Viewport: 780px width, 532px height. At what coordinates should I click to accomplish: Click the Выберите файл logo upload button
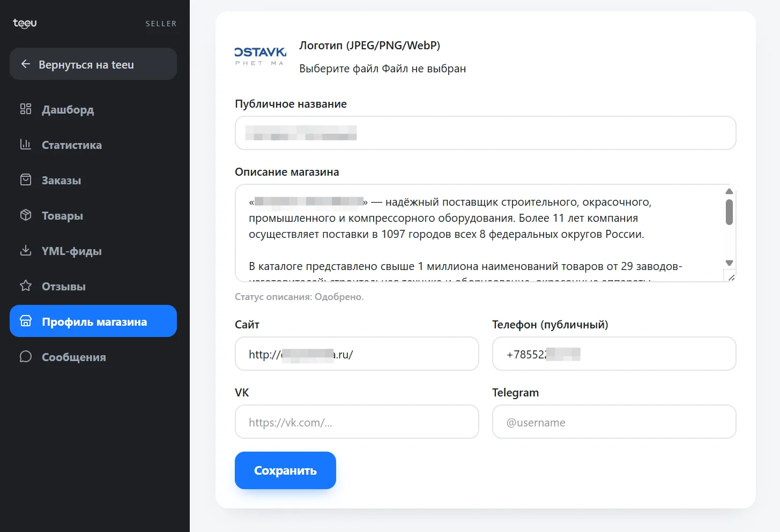(x=339, y=69)
